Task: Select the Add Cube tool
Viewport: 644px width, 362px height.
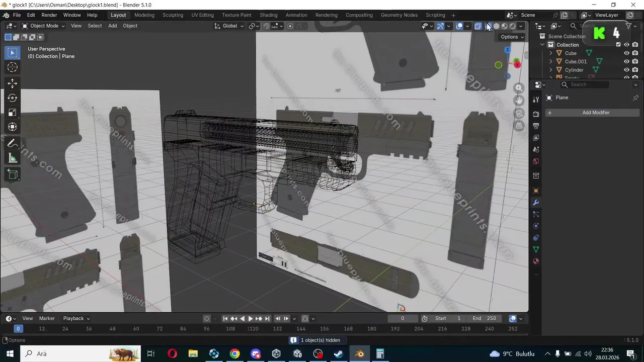Action: tap(13, 174)
